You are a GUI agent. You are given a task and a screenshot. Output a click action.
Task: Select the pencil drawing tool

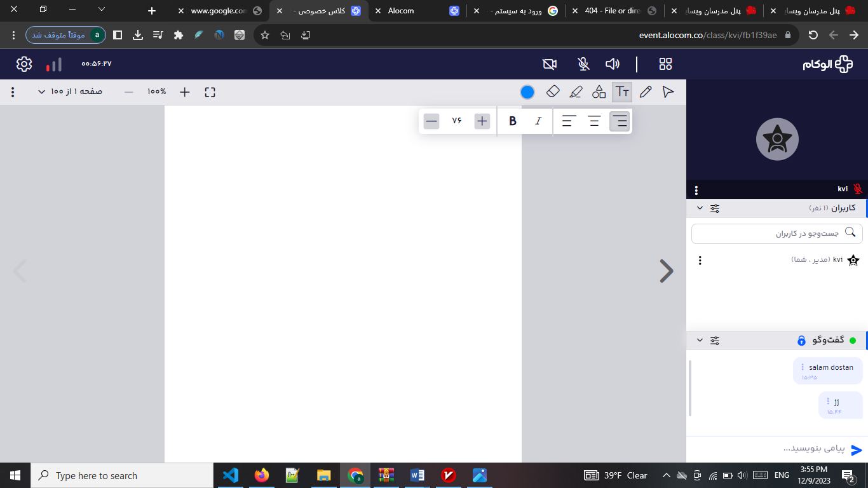(646, 92)
